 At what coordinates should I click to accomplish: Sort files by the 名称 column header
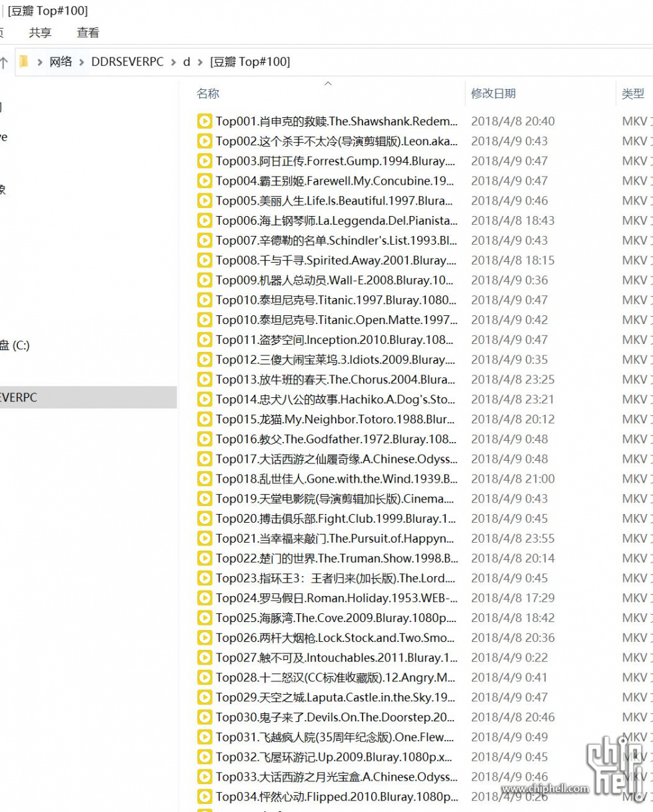click(208, 94)
